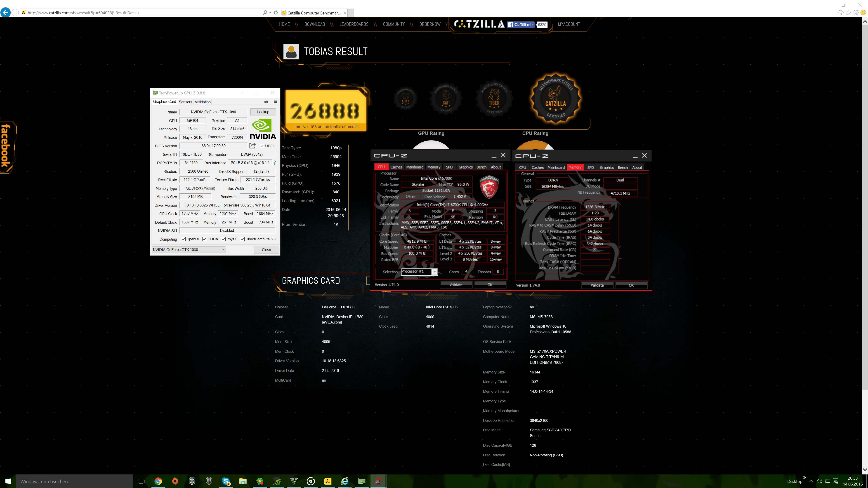Click the GPU-Z Close button
Screen dimensions: 868x488
tap(266, 250)
